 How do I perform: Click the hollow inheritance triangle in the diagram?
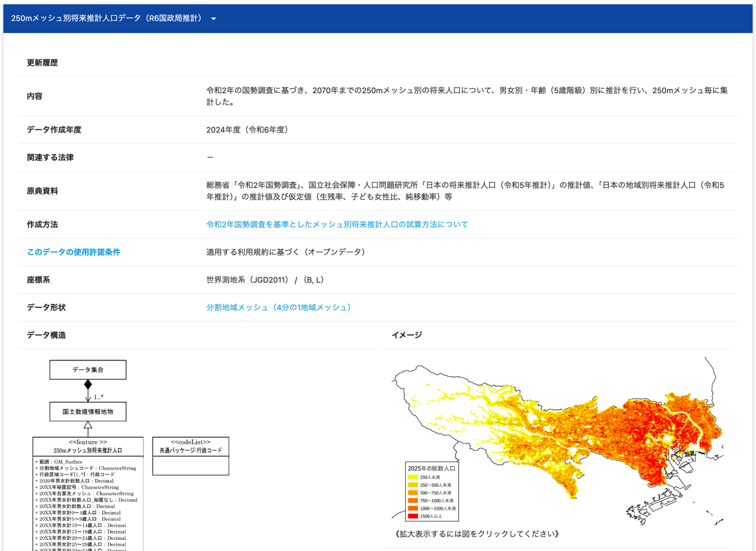[88, 425]
